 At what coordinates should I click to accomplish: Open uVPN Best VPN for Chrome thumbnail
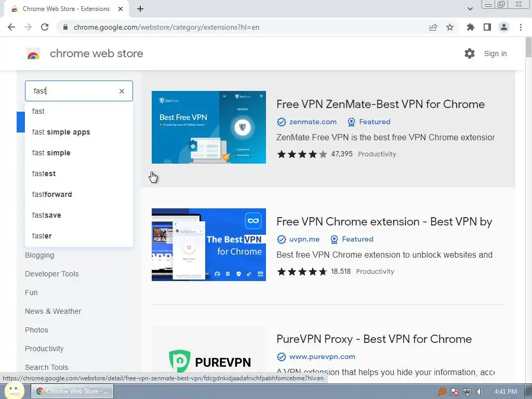[209, 245]
